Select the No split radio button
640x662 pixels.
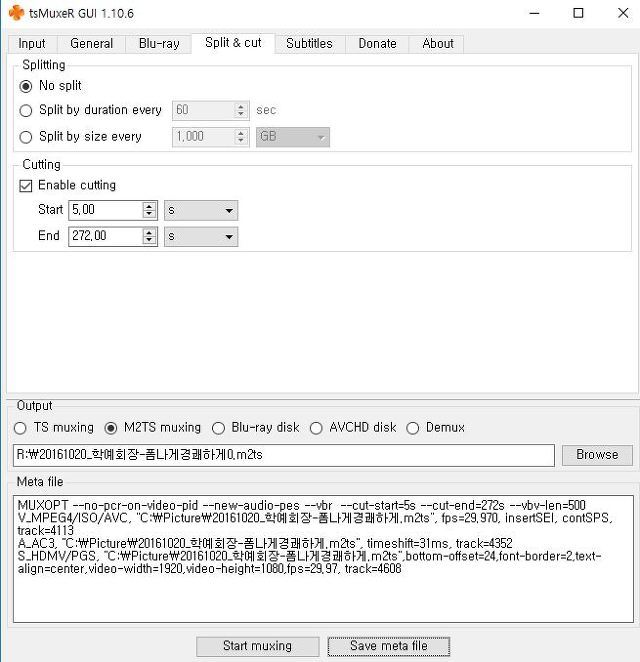[x=26, y=86]
